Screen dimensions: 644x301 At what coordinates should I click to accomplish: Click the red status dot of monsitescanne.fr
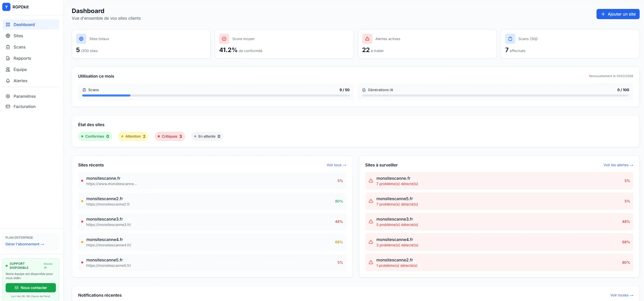(x=82, y=181)
